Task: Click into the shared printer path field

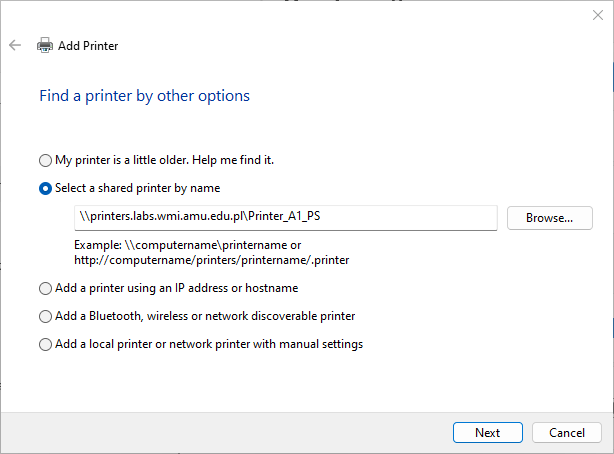Action: 286,218
